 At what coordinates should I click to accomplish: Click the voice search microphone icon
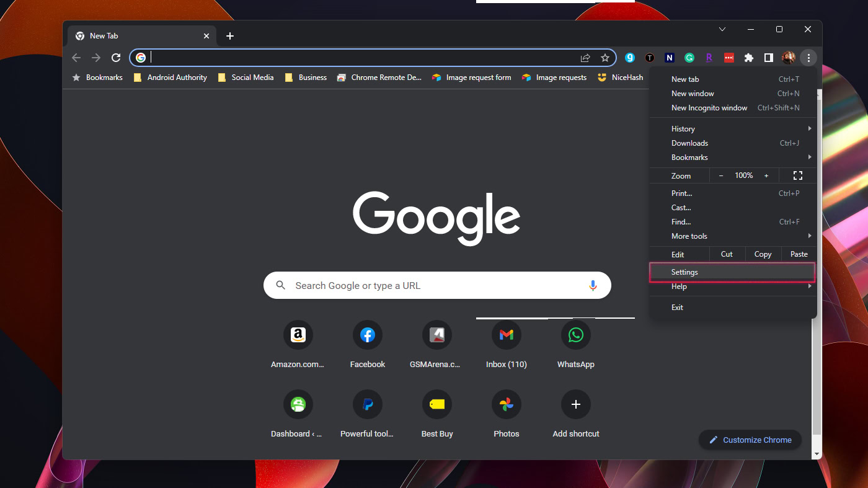click(593, 285)
